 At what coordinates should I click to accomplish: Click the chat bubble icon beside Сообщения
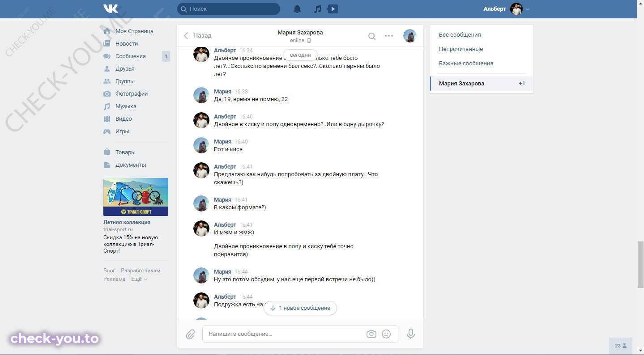[107, 56]
